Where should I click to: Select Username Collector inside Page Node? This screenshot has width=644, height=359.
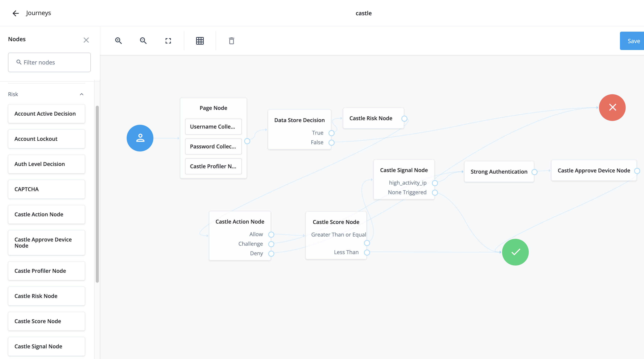(x=213, y=127)
